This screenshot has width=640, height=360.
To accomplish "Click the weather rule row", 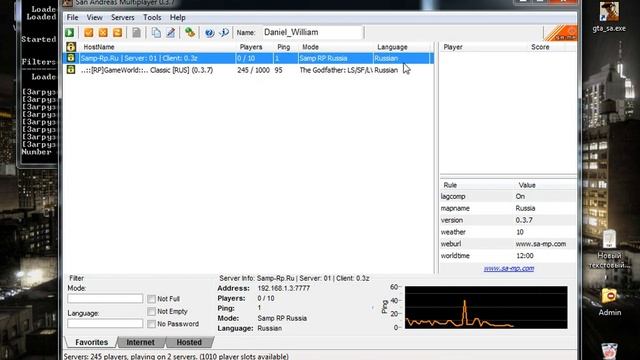I will [x=508, y=232].
